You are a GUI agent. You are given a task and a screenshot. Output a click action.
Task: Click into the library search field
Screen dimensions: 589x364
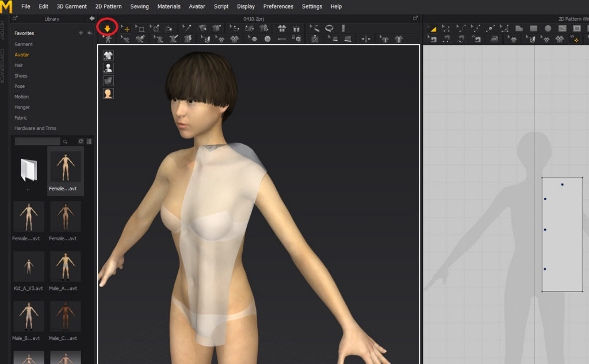[x=37, y=141]
